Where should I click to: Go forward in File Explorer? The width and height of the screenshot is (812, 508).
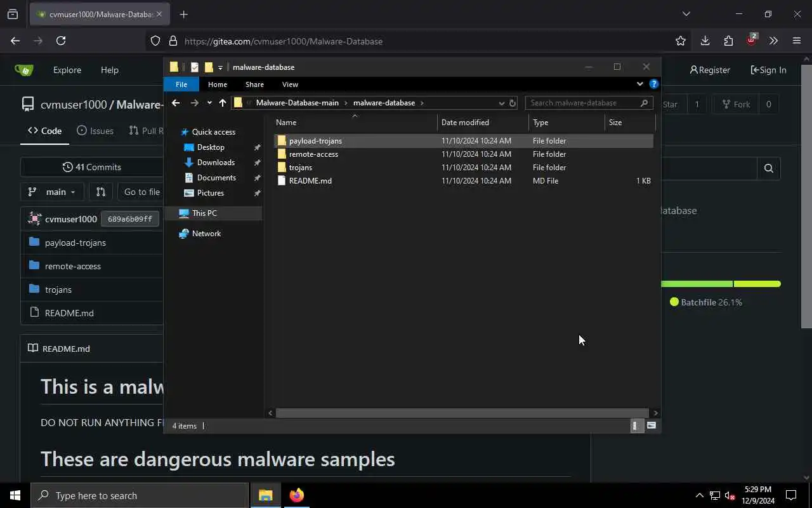195,103
